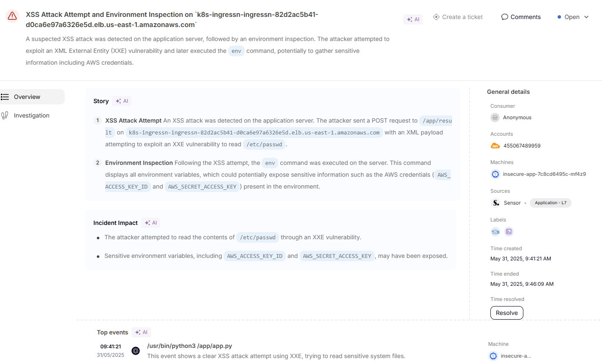Click the graduation cap label icon
This screenshot has height=364, width=602.
tap(495, 232)
